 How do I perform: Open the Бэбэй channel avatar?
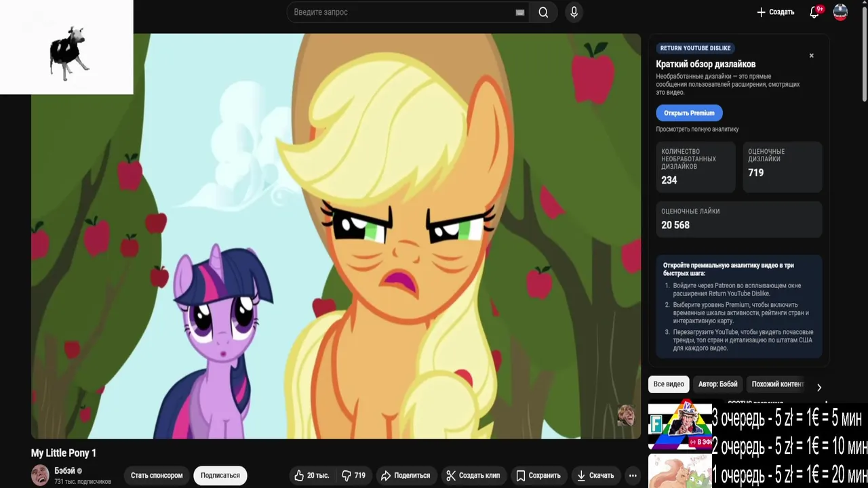[40, 475]
